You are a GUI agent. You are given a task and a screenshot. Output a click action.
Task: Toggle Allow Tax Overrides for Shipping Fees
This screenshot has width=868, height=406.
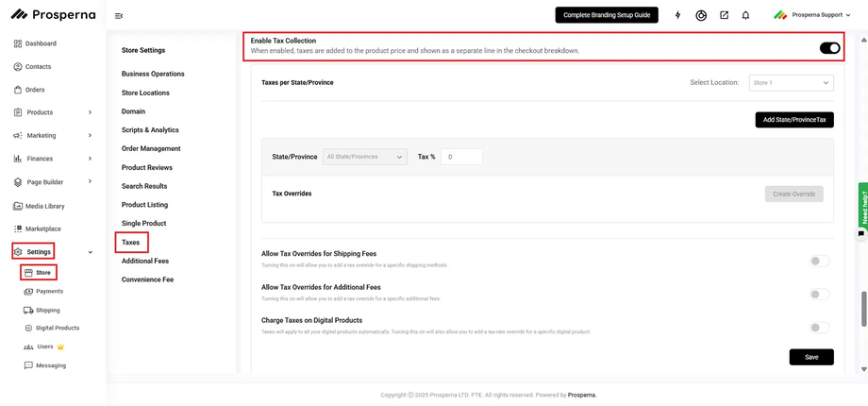coord(820,261)
